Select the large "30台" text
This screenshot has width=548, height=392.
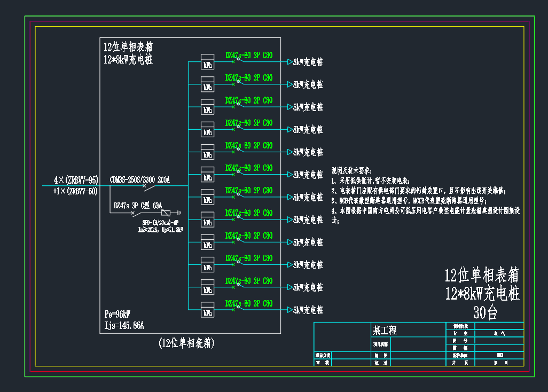pyautogui.click(x=485, y=312)
